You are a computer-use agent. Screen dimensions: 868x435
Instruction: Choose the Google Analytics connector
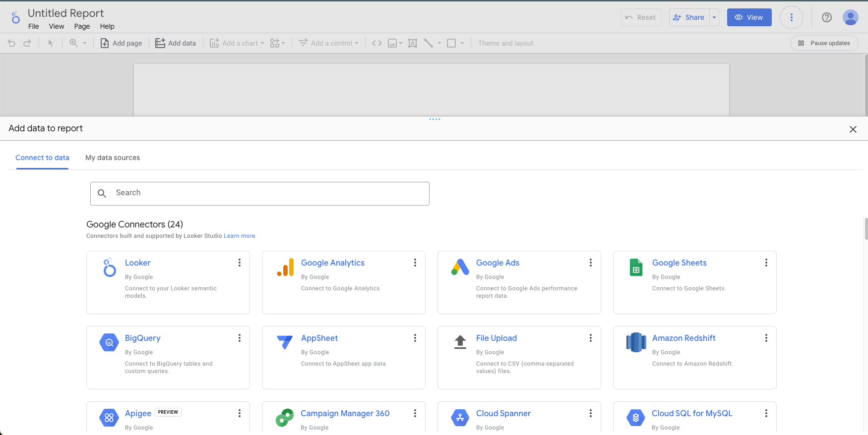point(344,282)
